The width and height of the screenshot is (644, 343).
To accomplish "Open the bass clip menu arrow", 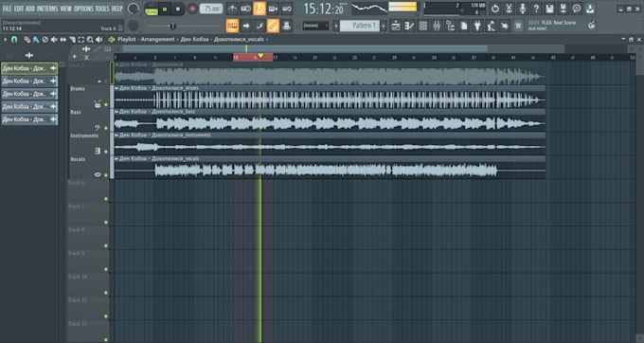I will [x=116, y=112].
